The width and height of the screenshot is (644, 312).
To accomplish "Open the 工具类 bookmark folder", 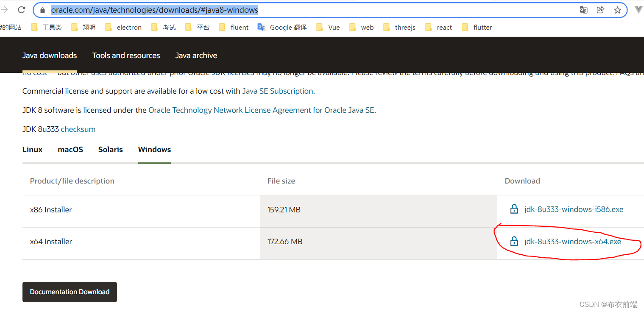I will (x=47, y=28).
